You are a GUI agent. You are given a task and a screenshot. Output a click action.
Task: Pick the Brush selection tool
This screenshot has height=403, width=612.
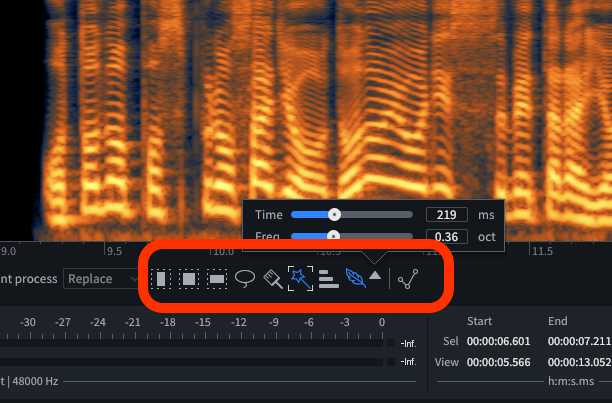pyautogui.click(x=271, y=279)
